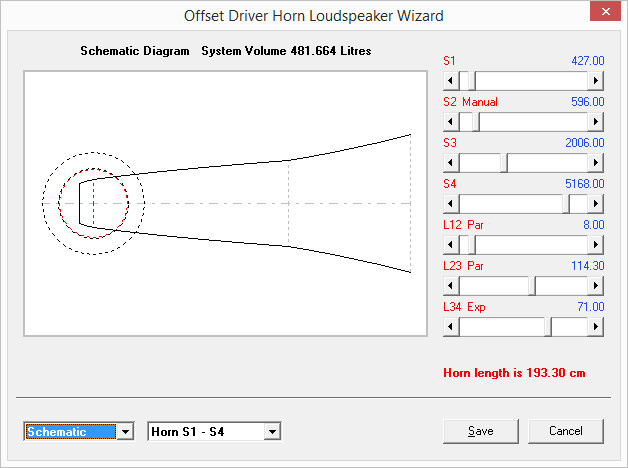
Task: Click the right arrow of the S4 slider
Action: [596, 203]
